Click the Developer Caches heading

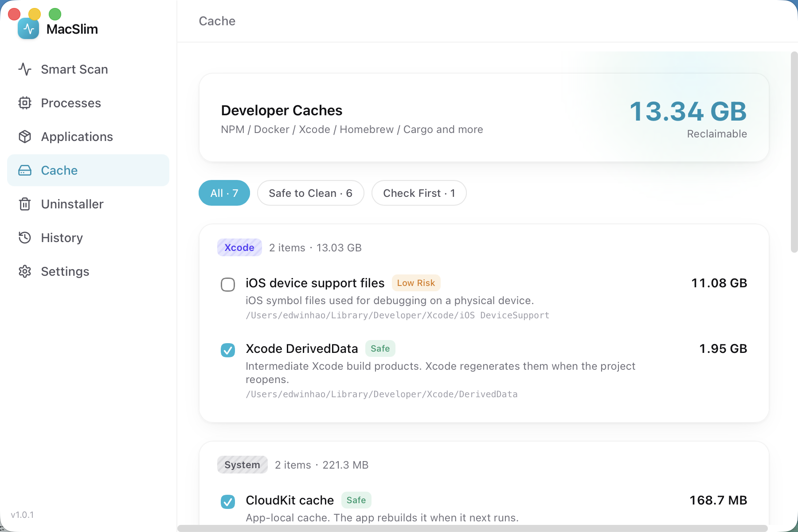282,110
